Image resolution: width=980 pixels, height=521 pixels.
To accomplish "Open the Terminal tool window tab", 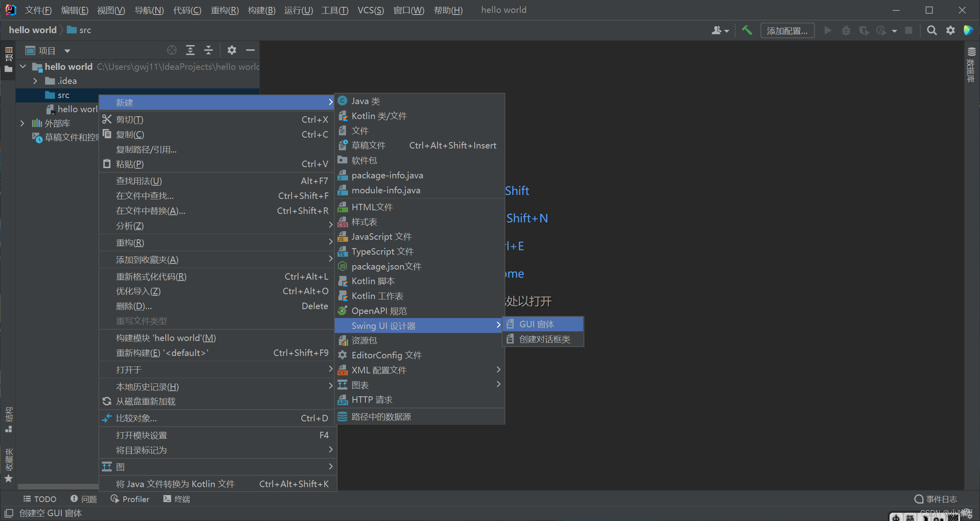I will tap(177, 499).
